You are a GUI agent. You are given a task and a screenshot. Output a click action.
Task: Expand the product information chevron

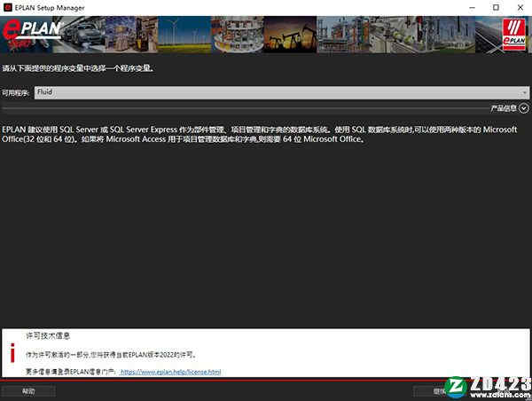coord(524,108)
